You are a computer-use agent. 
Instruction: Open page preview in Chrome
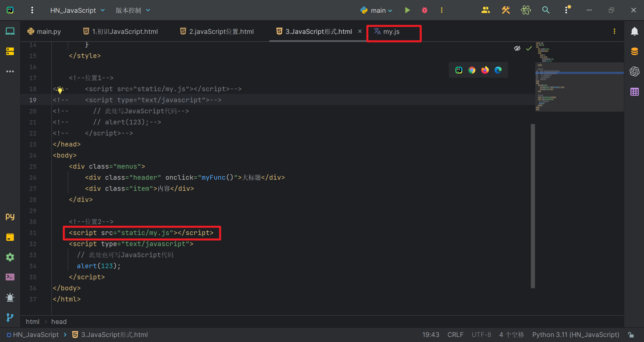pyautogui.click(x=472, y=70)
